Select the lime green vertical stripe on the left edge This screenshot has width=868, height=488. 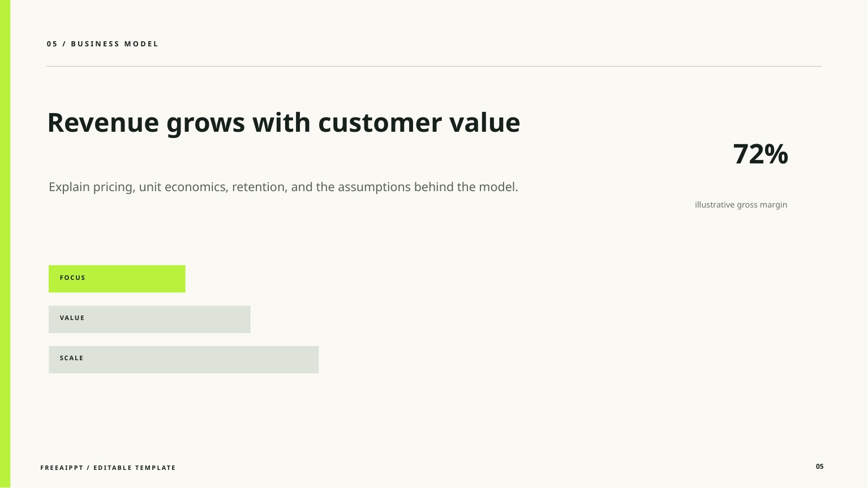coord(5,244)
